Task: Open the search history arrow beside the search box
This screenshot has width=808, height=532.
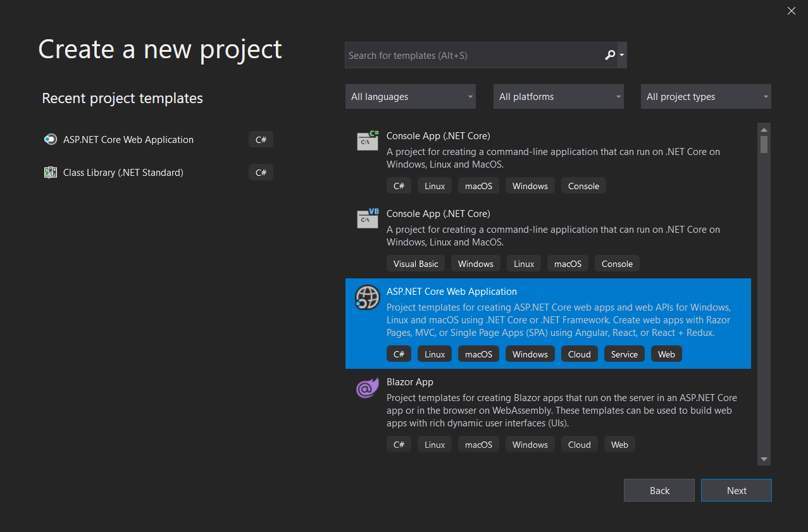Action: coord(621,55)
